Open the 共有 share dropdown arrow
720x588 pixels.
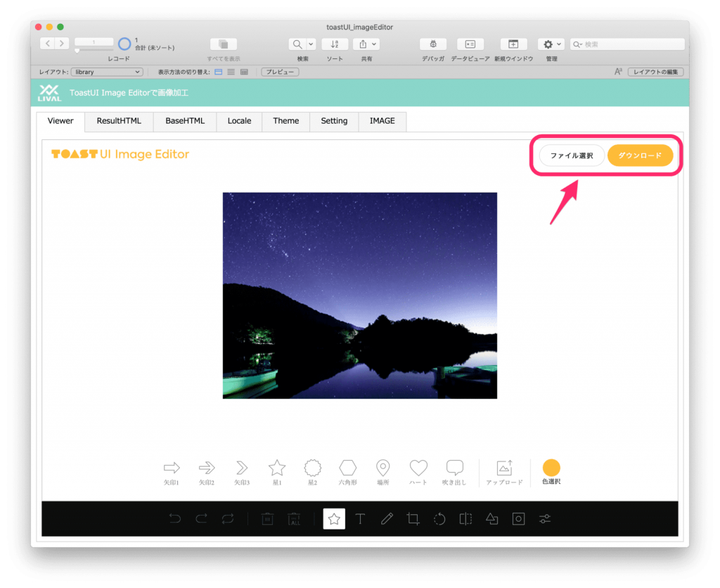tap(373, 44)
